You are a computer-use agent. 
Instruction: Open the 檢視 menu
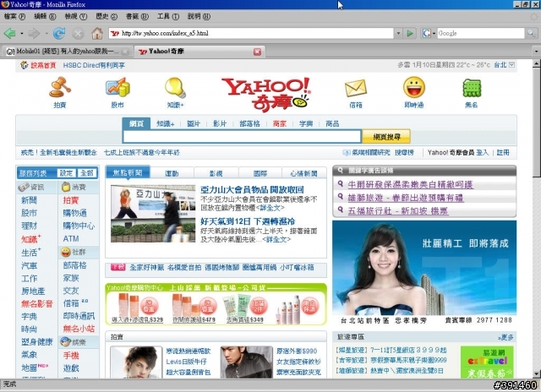[x=76, y=16]
